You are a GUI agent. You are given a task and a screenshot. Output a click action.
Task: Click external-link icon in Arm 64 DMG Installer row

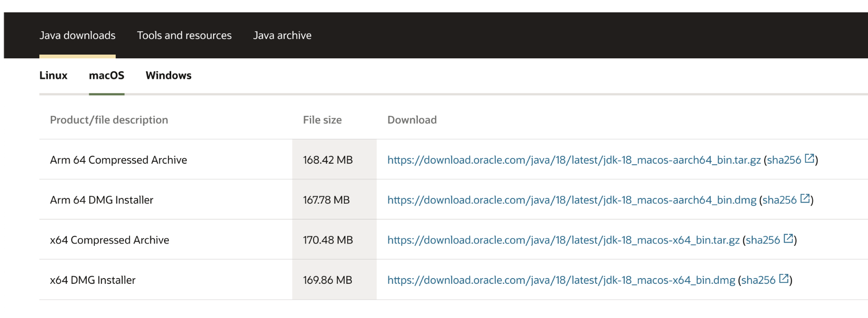805,198
